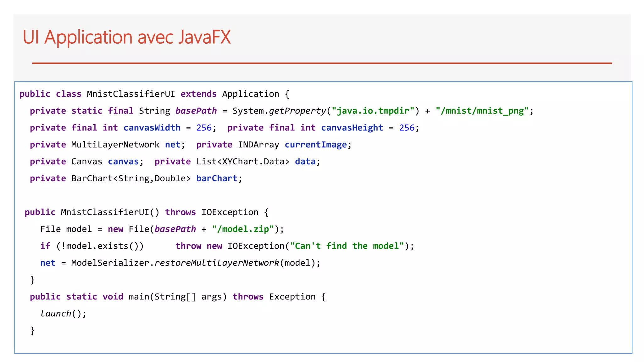644x362 pixels.
Task: Click the constructor "MnistClassifierUI()"
Action: [110, 212]
